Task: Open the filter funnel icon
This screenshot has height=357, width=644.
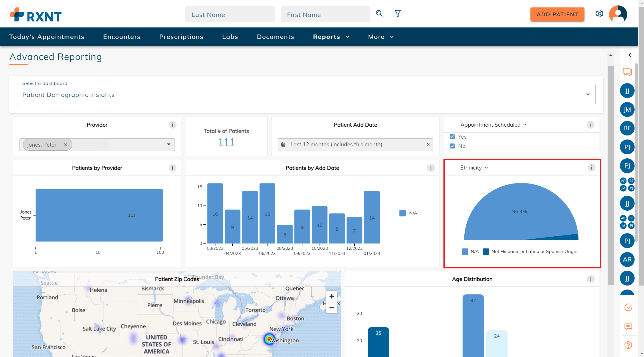Action: tap(398, 13)
